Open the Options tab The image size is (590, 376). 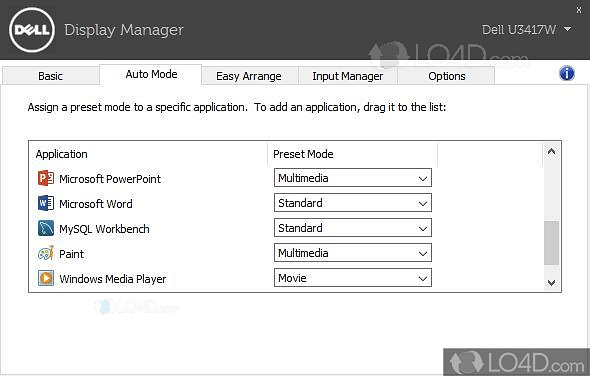[x=447, y=76]
